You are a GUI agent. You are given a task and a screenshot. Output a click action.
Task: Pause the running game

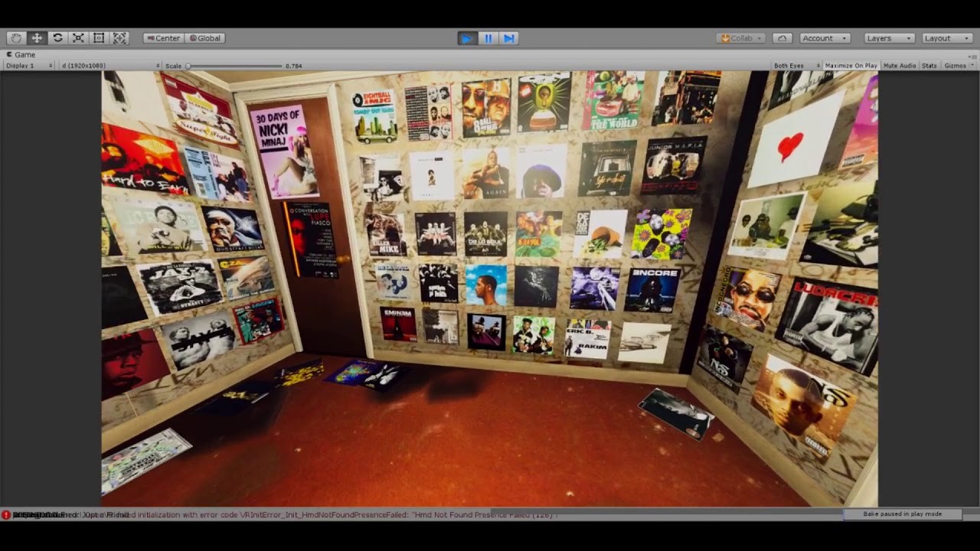pos(488,38)
